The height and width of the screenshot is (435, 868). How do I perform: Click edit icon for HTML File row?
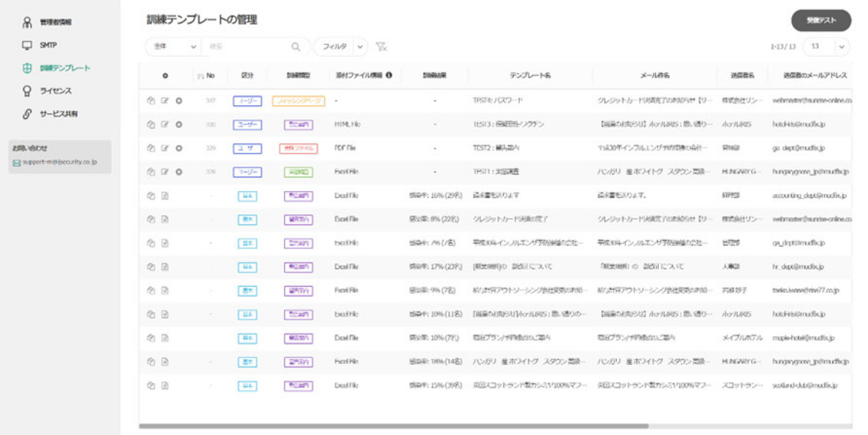(x=165, y=124)
